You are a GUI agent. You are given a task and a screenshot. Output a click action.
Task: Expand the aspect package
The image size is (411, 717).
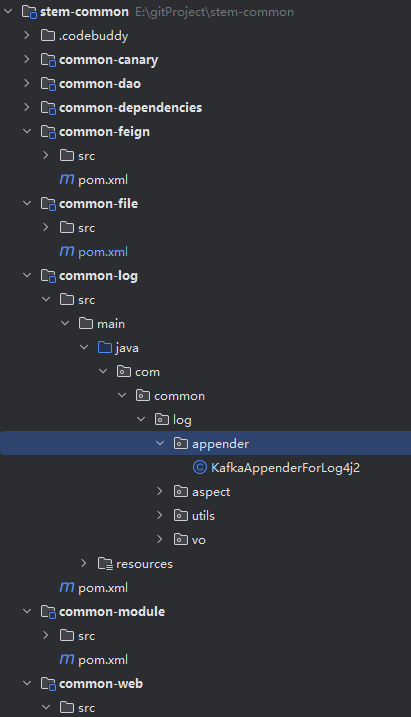[x=160, y=491]
